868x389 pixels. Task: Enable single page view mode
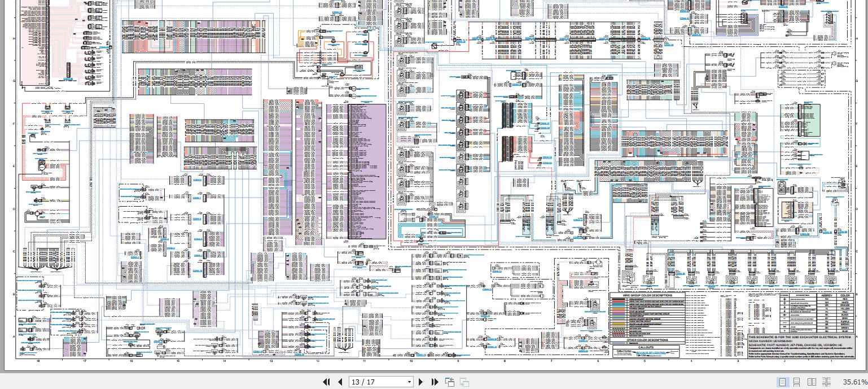[782, 382]
